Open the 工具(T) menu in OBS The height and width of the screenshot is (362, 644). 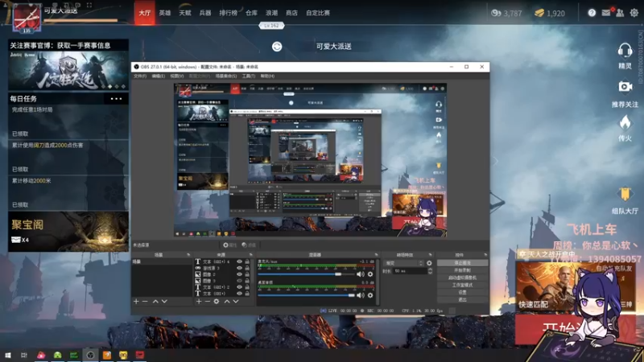tap(249, 76)
